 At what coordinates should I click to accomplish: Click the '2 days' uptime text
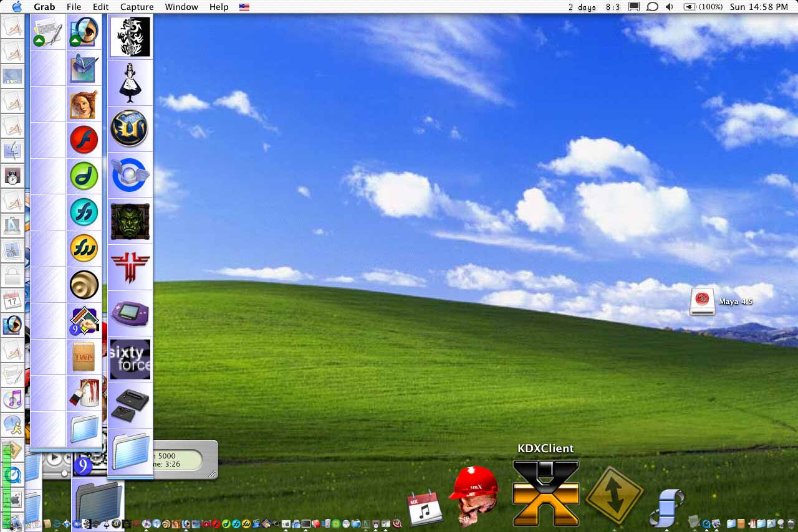582,7
